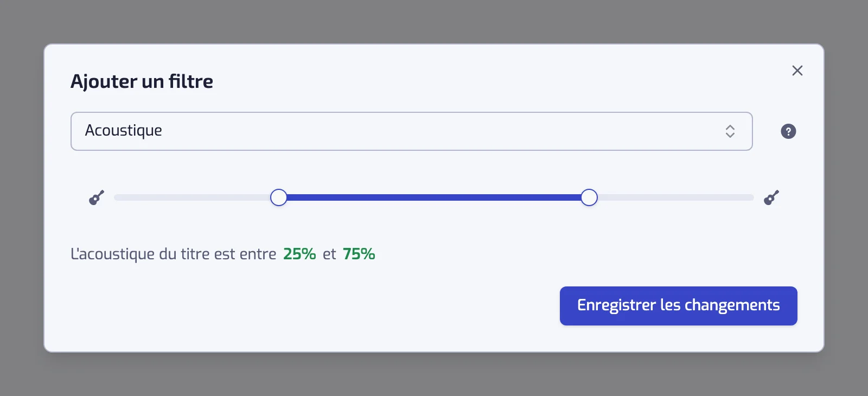Click the up-down chevron in the filter select

click(x=730, y=131)
